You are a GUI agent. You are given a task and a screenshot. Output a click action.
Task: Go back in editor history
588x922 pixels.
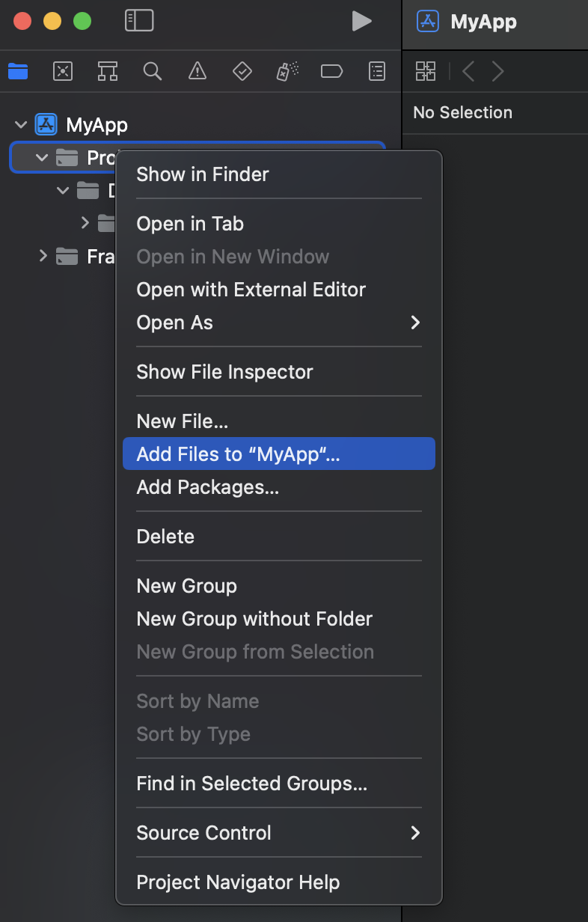(x=468, y=71)
